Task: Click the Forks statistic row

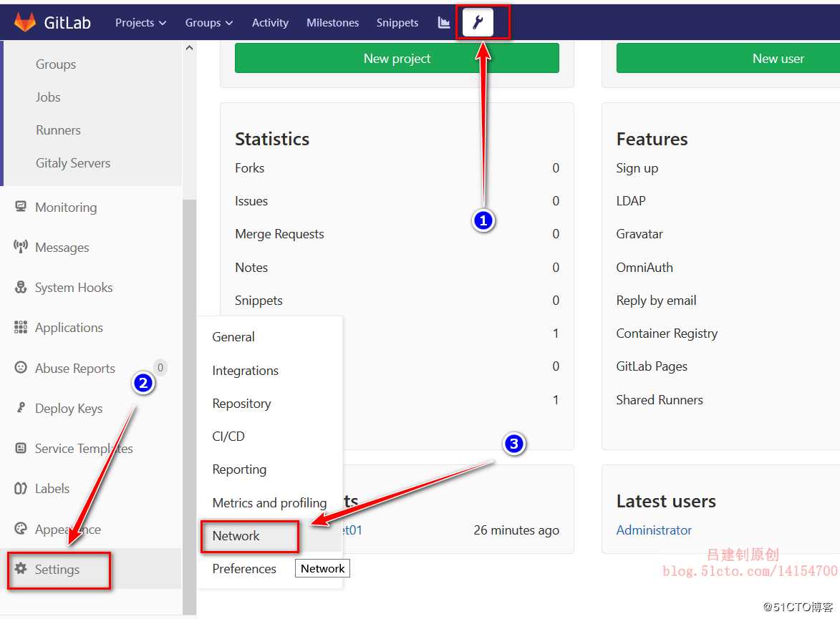Action: pyautogui.click(x=397, y=168)
